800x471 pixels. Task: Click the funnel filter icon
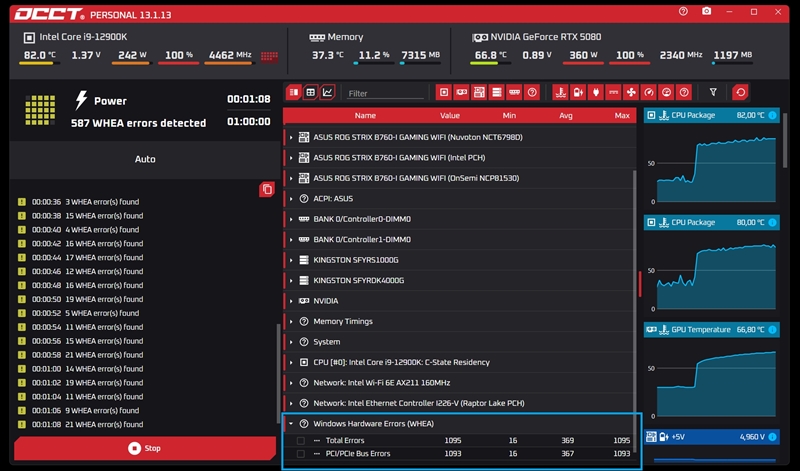[x=713, y=92]
